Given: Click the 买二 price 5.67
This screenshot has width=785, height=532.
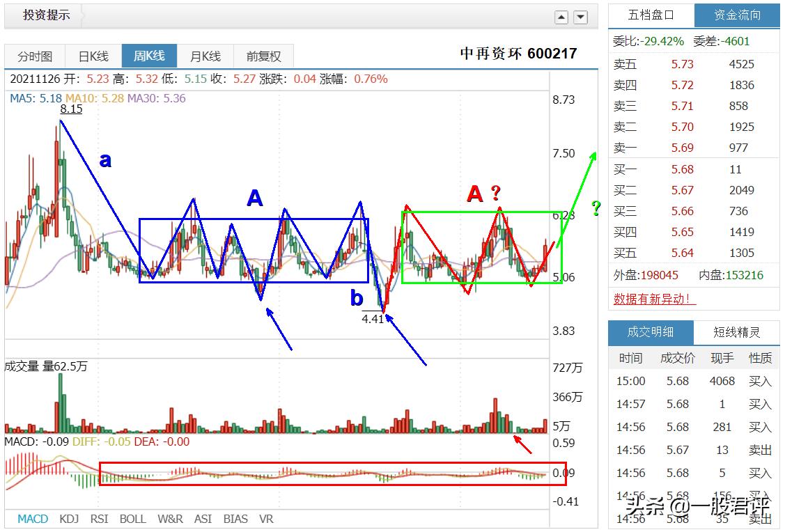Looking at the screenshot, I should pos(683,191).
